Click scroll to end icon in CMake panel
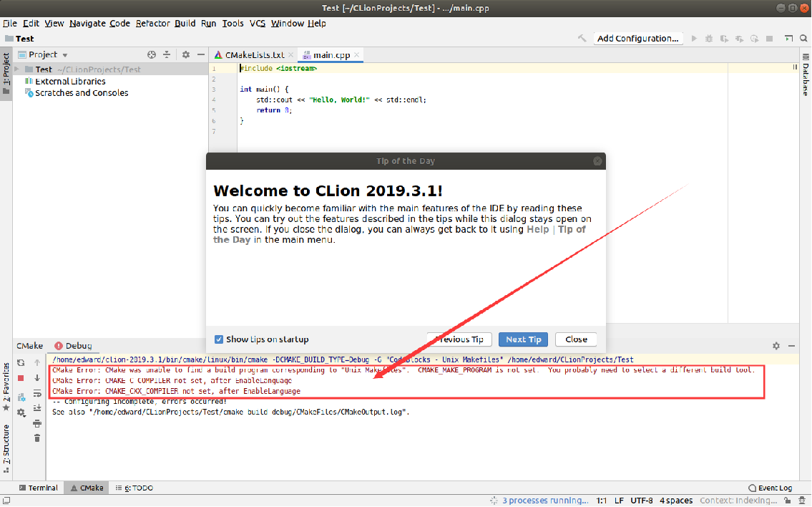This screenshot has width=812, height=507. pos(36,408)
